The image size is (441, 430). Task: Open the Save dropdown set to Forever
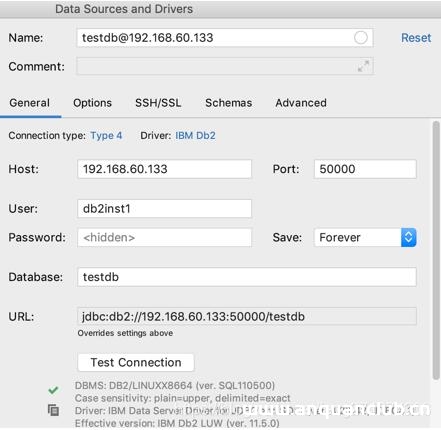tap(365, 237)
